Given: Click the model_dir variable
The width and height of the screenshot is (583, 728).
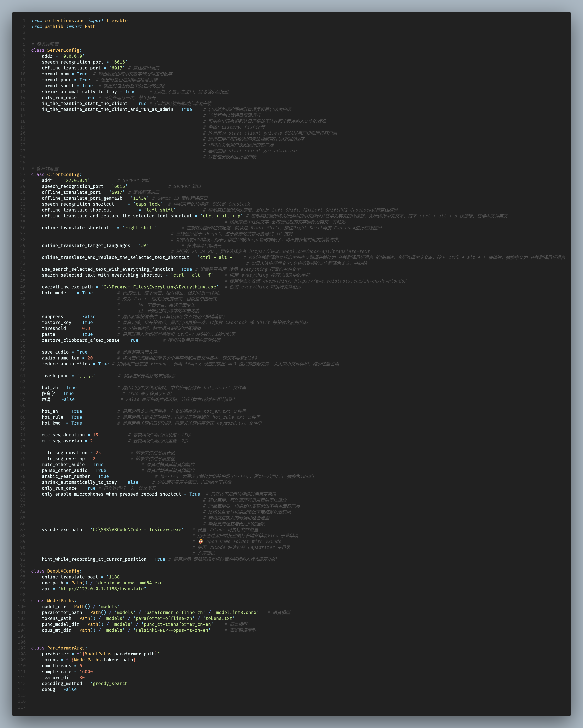Looking at the screenshot, I should [x=54, y=607].
